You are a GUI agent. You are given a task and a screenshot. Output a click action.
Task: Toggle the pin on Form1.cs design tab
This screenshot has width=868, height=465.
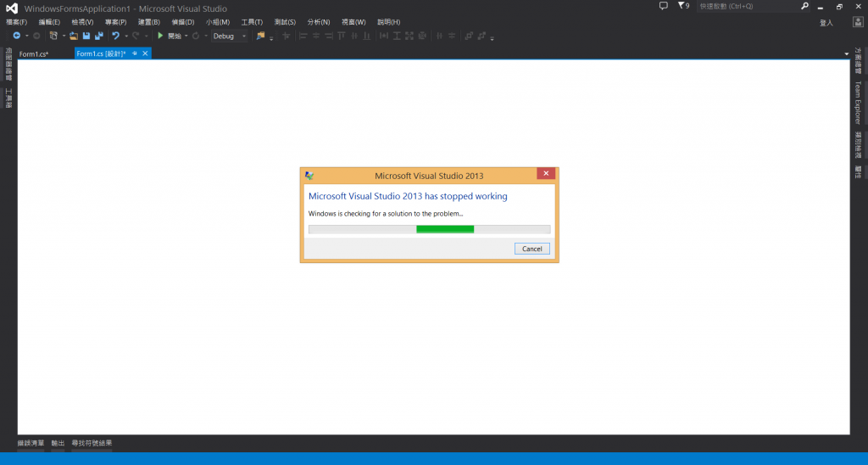coord(135,53)
